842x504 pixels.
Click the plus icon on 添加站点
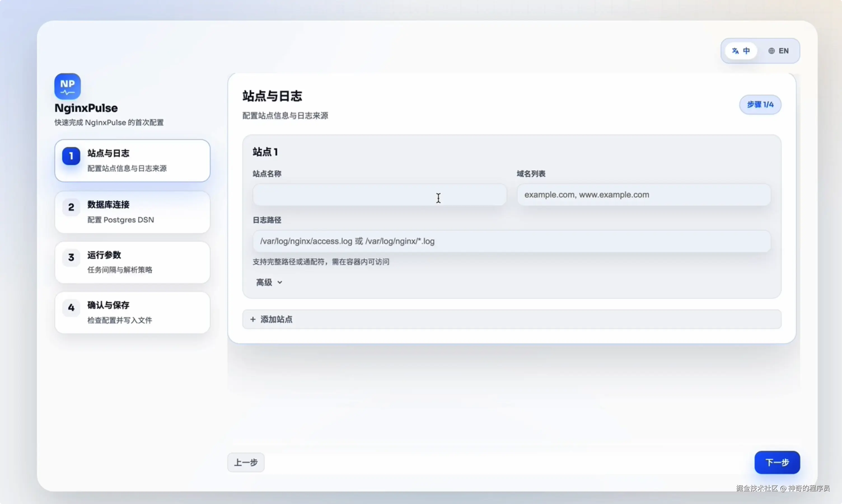click(253, 319)
